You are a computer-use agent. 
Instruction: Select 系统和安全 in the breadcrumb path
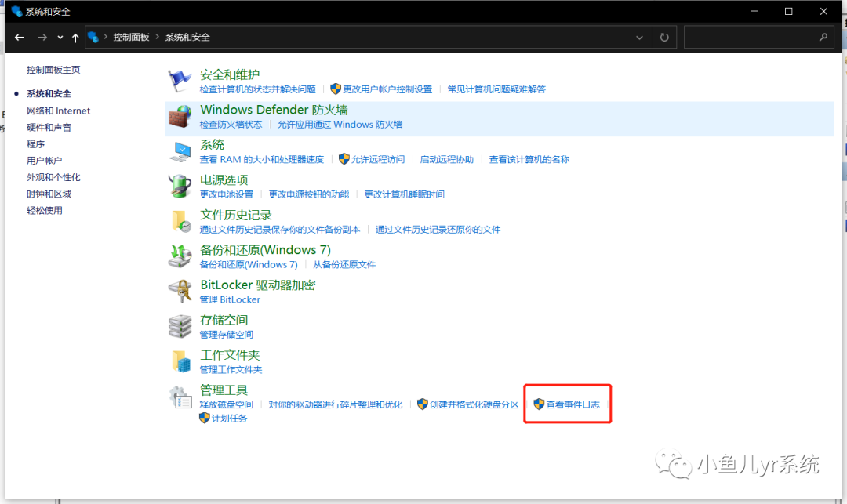point(187,38)
